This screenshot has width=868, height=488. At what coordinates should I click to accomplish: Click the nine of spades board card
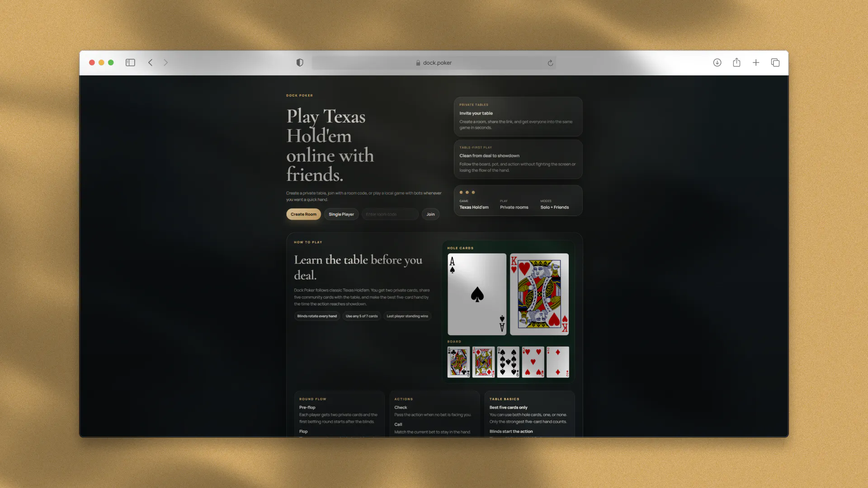(508, 362)
